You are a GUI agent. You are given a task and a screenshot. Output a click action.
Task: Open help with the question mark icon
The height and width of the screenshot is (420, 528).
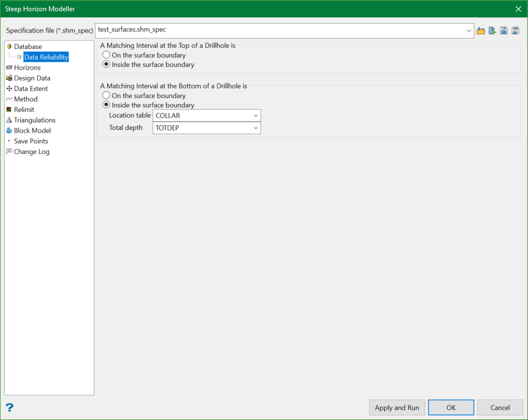10,408
